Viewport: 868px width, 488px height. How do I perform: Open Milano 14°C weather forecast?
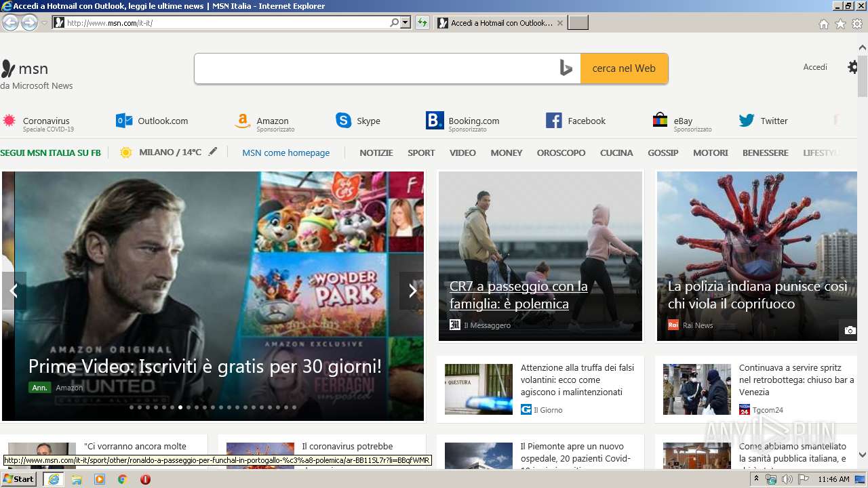click(x=161, y=152)
